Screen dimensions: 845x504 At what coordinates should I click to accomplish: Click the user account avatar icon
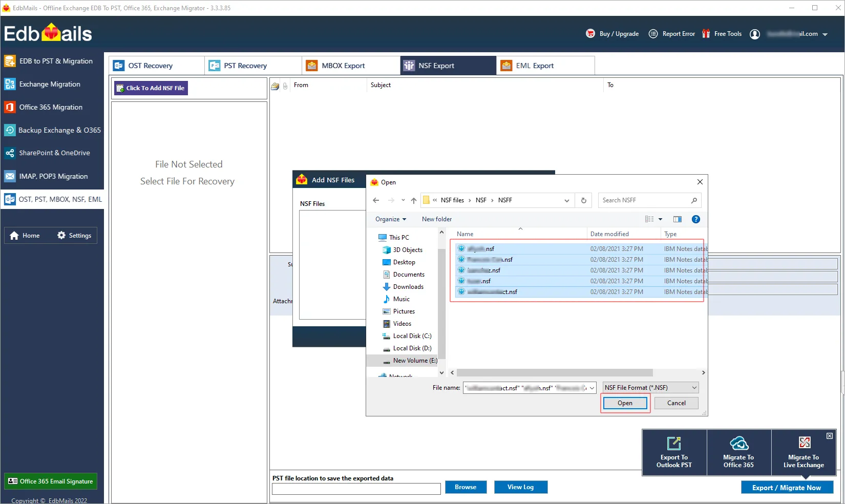coord(754,34)
